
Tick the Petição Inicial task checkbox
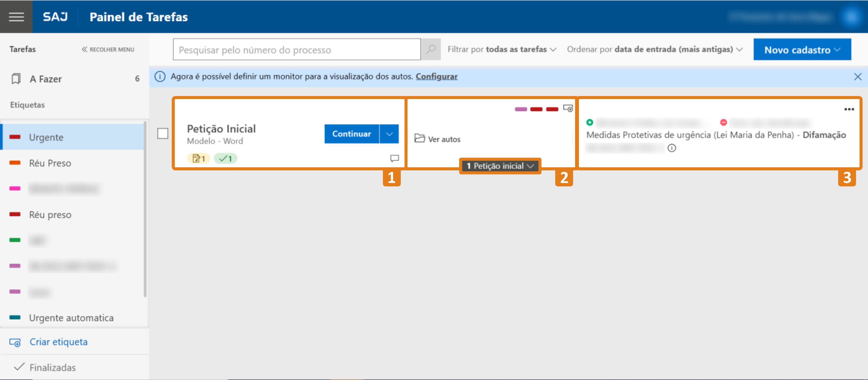(163, 133)
